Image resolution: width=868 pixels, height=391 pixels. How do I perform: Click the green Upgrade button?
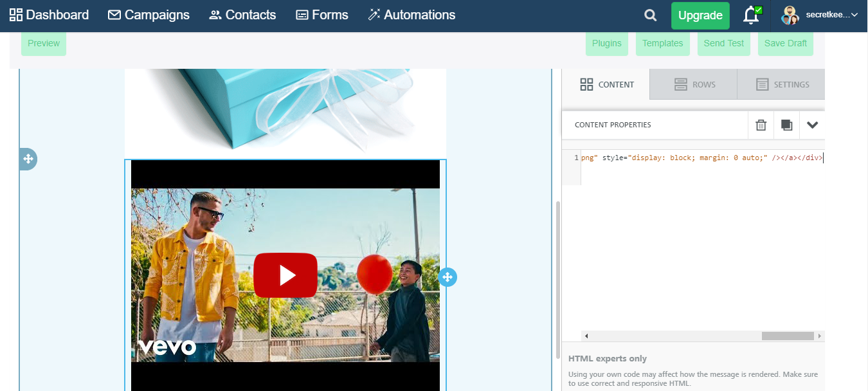pyautogui.click(x=700, y=15)
